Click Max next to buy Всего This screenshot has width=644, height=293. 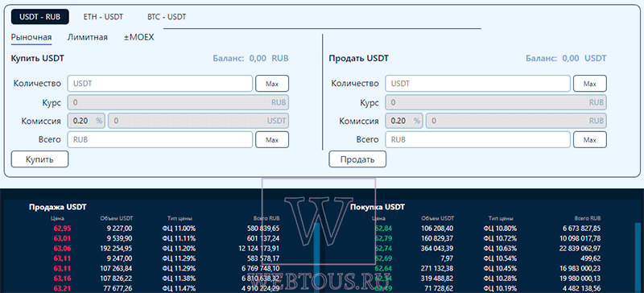click(272, 140)
